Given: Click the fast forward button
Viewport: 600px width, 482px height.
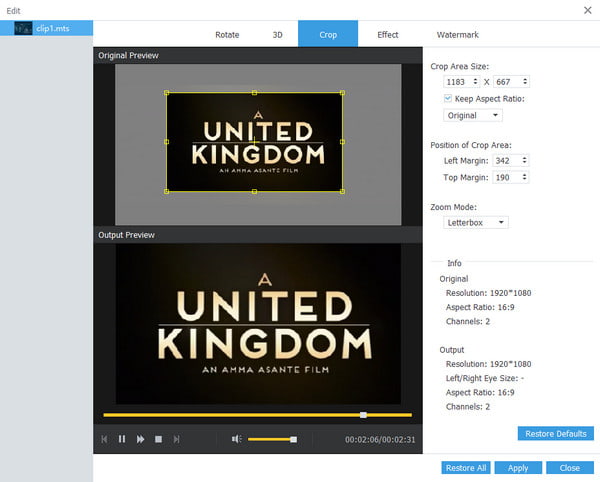Looking at the screenshot, I should pos(140,439).
